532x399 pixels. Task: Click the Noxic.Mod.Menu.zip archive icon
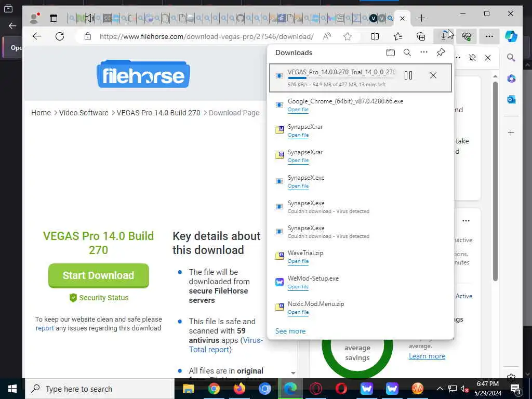point(279,307)
